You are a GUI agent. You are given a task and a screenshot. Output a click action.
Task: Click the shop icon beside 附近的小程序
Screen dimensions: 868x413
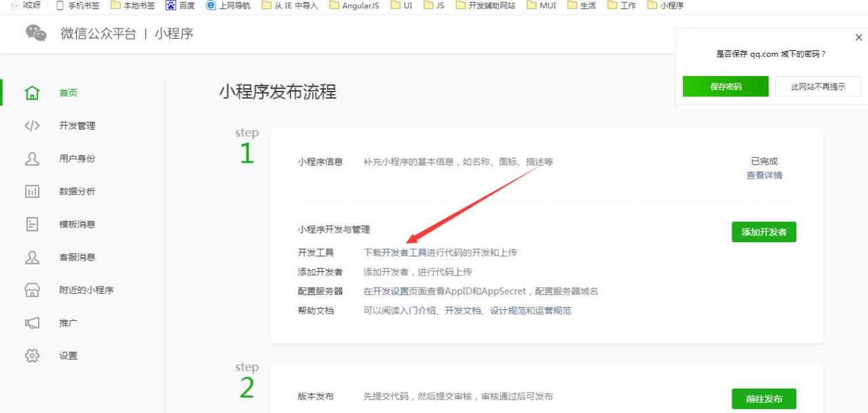pos(32,290)
